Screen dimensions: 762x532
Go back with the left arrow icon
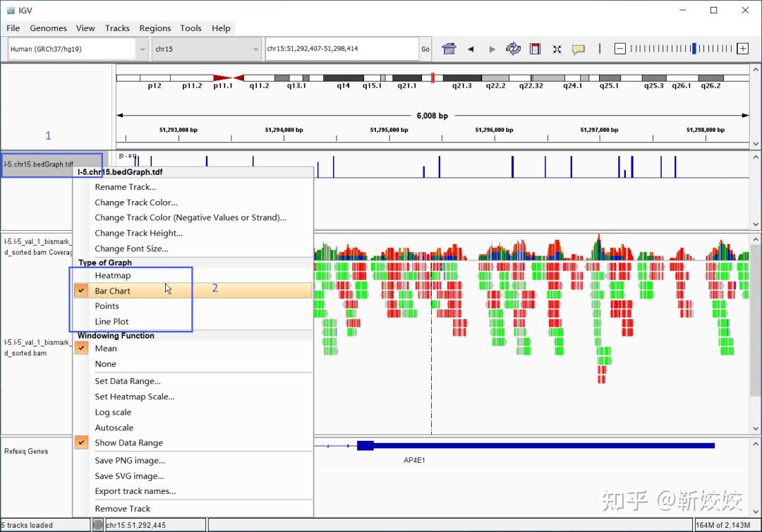click(471, 49)
